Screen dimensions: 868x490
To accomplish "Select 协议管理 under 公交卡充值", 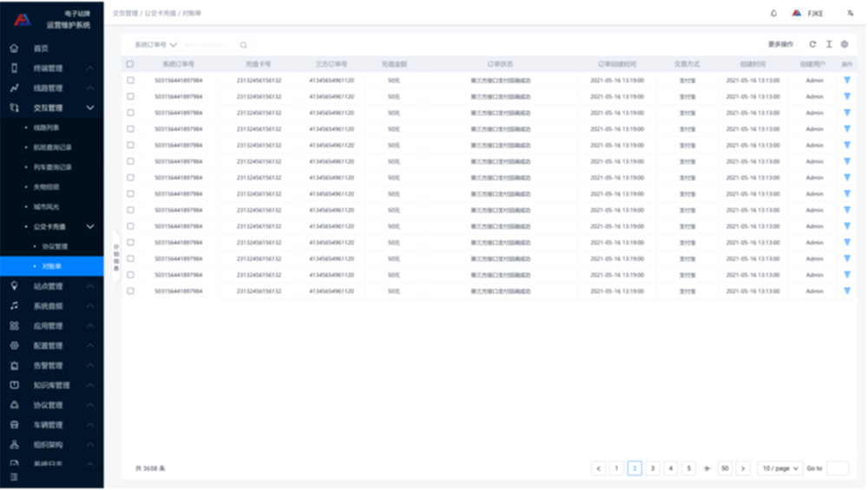I will tap(55, 246).
